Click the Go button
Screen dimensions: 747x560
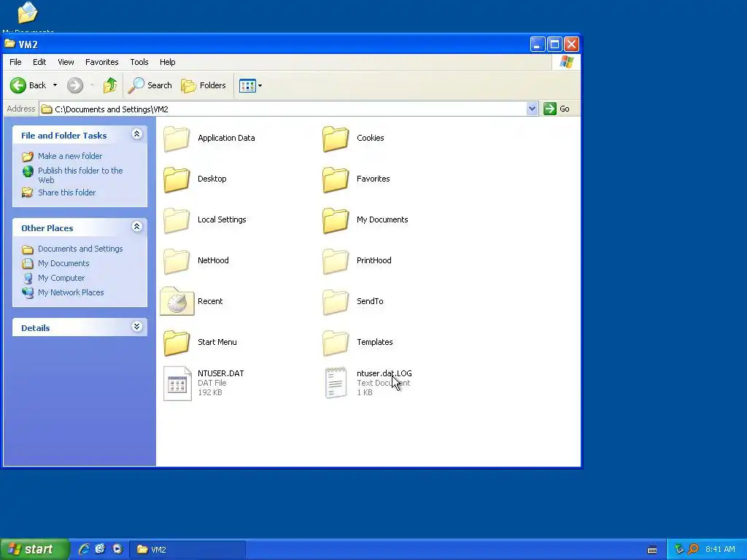[x=557, y=109]
